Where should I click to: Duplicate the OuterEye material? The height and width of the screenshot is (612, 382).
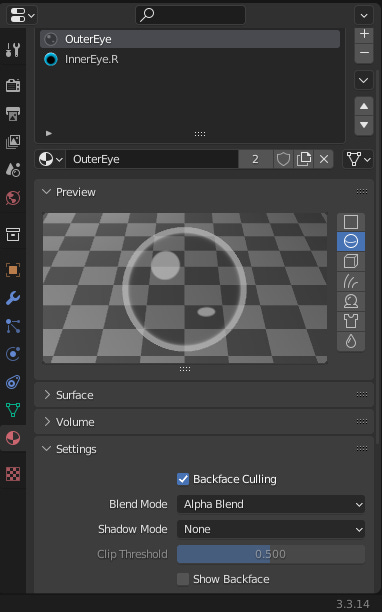click(304, 159)
